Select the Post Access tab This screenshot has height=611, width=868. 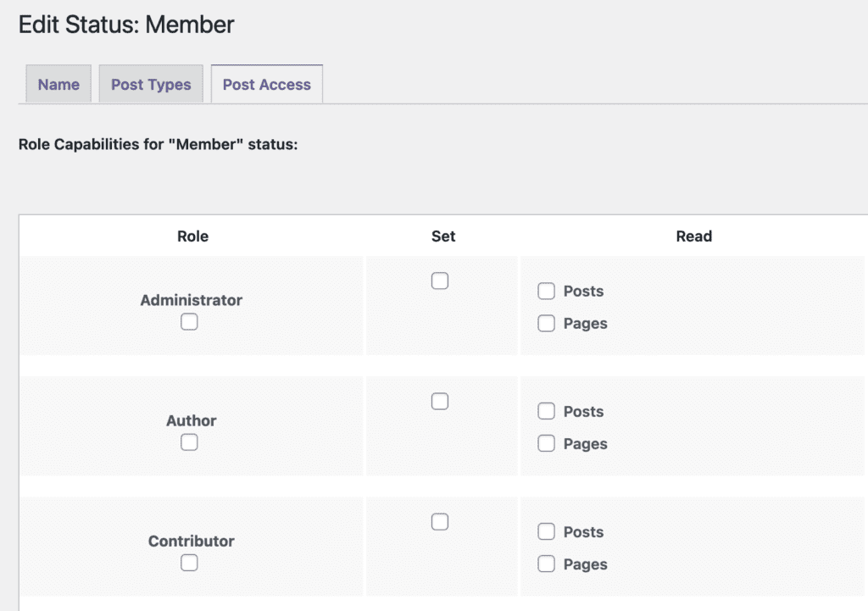point(266,84)
